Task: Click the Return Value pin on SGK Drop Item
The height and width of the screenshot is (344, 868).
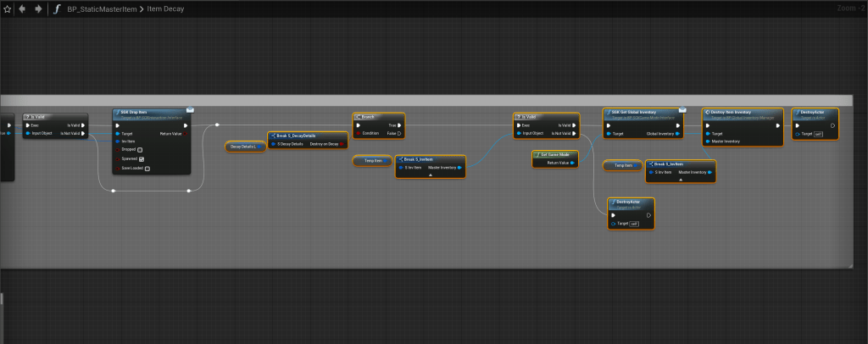Action: coord(186,133)
